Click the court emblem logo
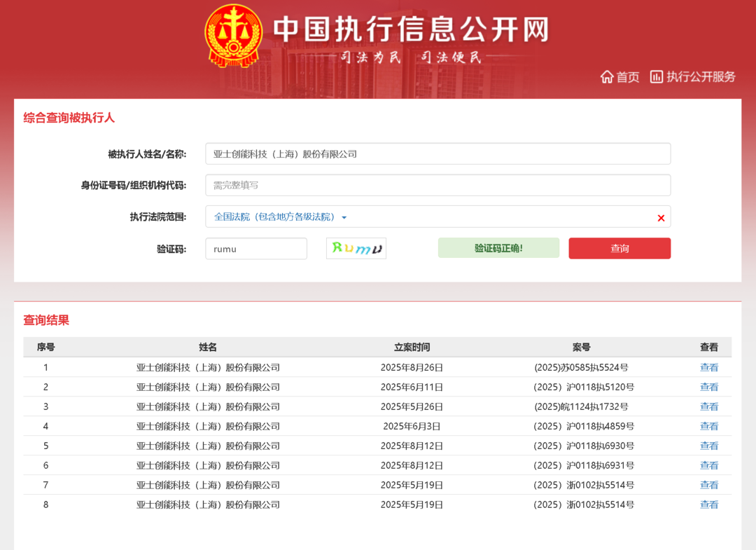 click(233, 36)
